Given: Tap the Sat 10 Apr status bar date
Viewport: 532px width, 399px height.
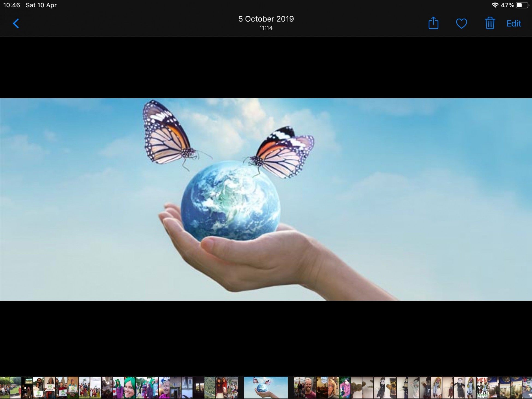Looking at the screenshot, I should 41,5.
